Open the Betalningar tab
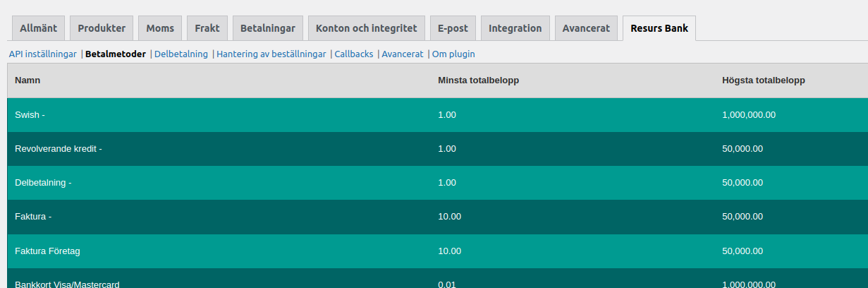Image resolution: width=868 pixels, height=288 pixels. click(268, 29)
